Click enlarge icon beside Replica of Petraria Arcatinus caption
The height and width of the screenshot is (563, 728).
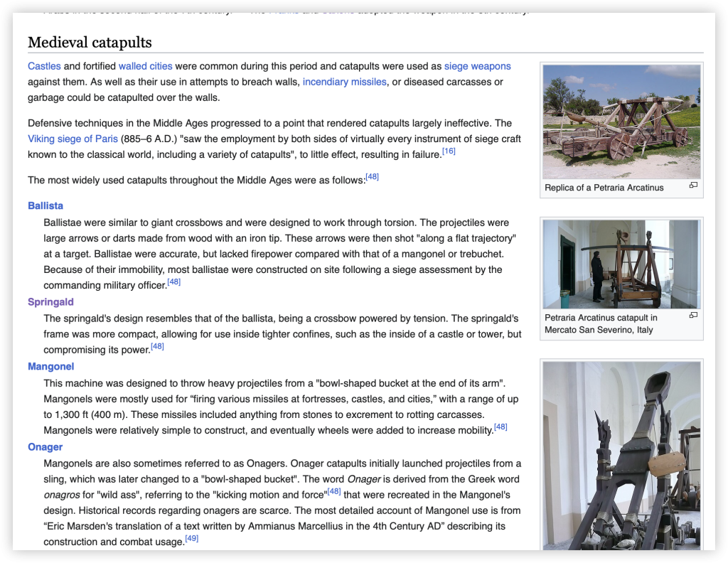coord(693,186)
